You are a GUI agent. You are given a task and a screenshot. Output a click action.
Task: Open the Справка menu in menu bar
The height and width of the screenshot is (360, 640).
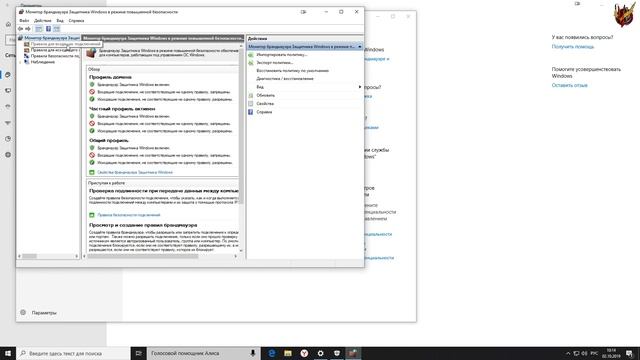76,20
